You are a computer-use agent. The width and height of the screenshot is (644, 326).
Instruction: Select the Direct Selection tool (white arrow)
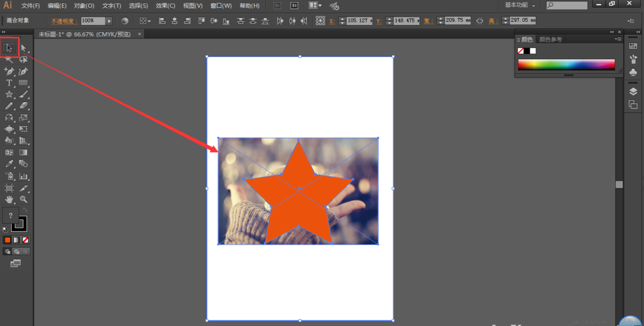[x=23, y=48]
